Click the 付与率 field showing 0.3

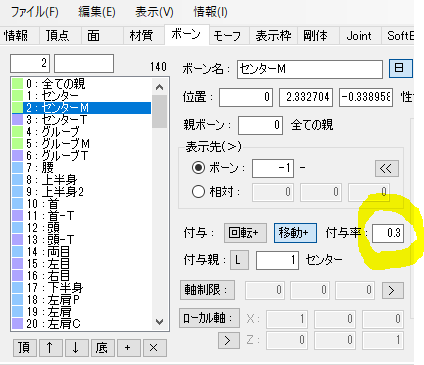(x=388, y=233)
